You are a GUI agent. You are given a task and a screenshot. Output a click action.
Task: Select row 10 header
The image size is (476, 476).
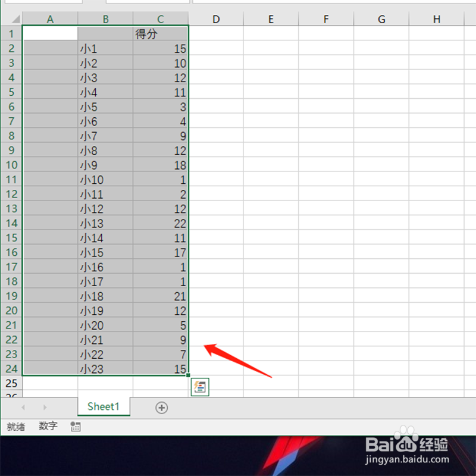pyautogui.click(x=11, y=165)
